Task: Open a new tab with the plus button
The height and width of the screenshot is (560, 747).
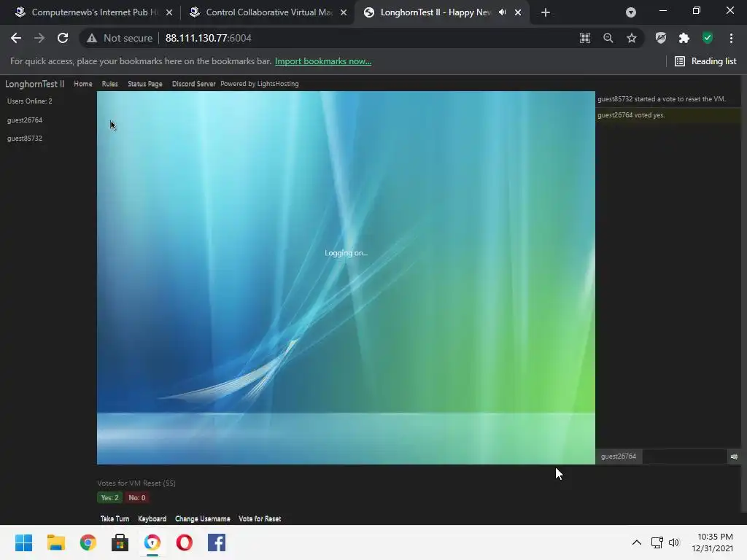Action: tap(546, 12)
